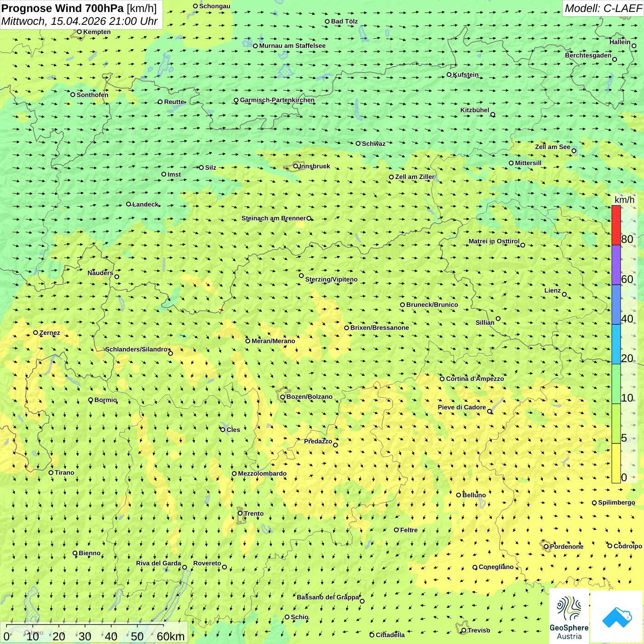Screen dimensions: 644x644
Task: Click the Mezzolombardo town label
Action: click(x=262, y=473)
